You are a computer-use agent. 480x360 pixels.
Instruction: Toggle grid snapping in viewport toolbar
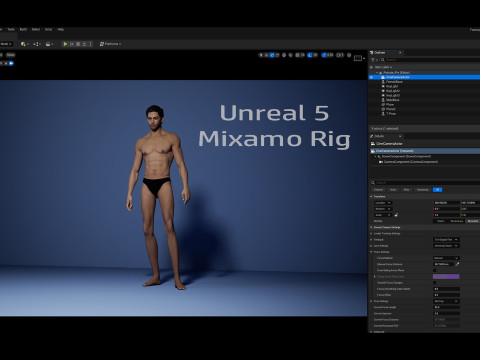[x=297, y=55]
